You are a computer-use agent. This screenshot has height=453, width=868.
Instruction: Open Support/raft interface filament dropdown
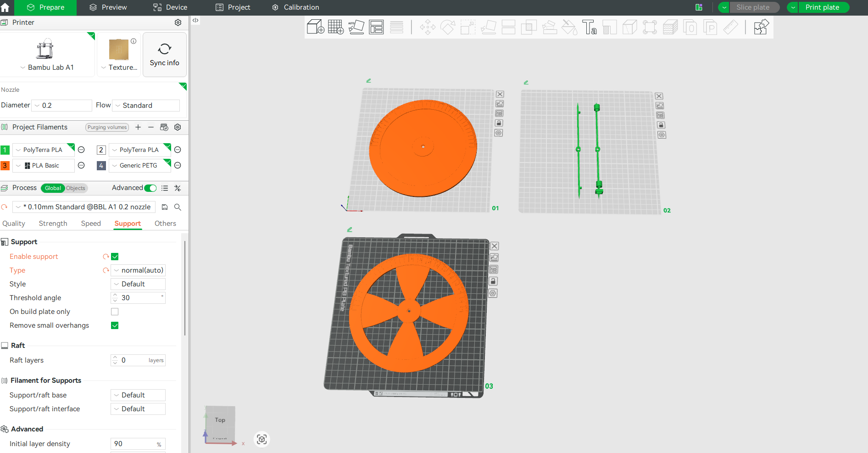point(138,409)
